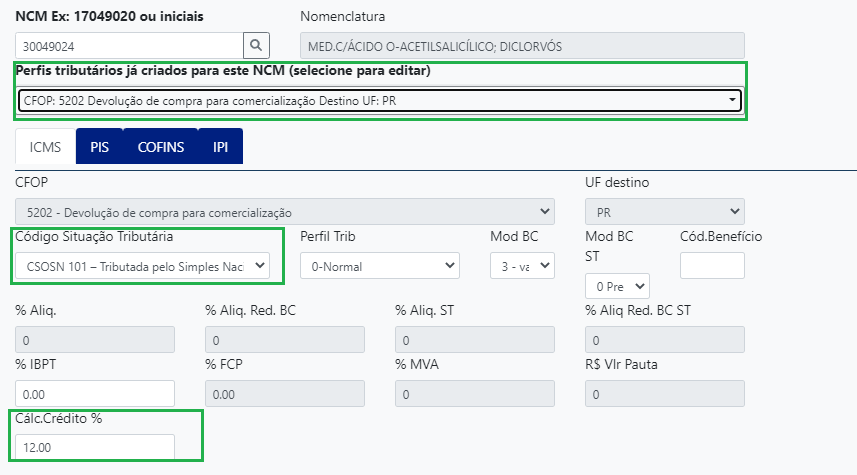Switch to the ICMS tab
The image size is (857, 475).
tap(45, 147)
